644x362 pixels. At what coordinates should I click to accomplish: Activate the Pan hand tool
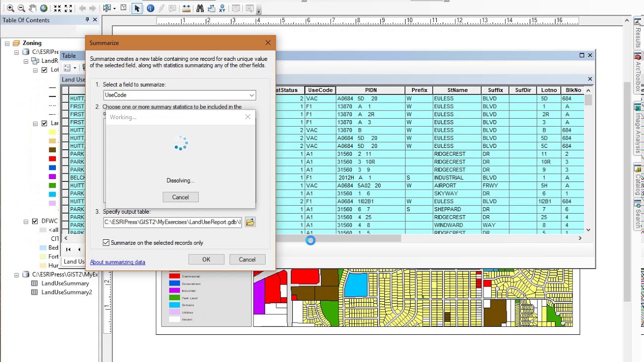tap(32, 9)
